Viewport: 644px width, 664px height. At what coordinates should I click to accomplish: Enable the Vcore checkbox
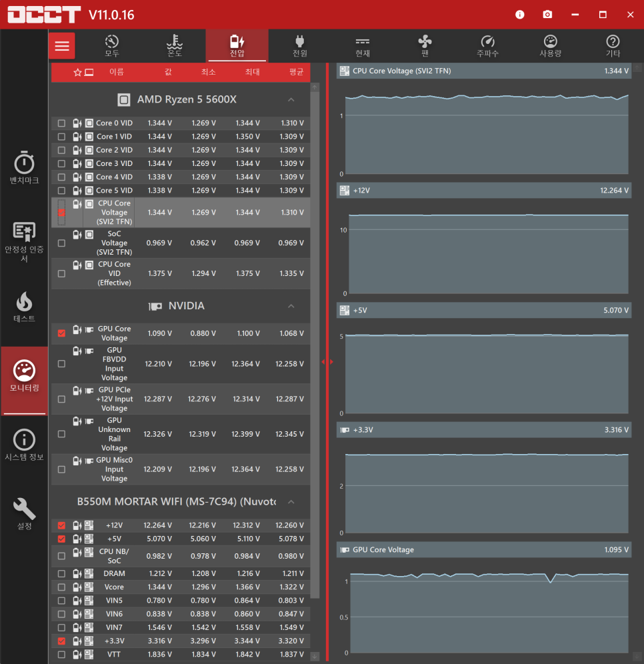[61, 587]
